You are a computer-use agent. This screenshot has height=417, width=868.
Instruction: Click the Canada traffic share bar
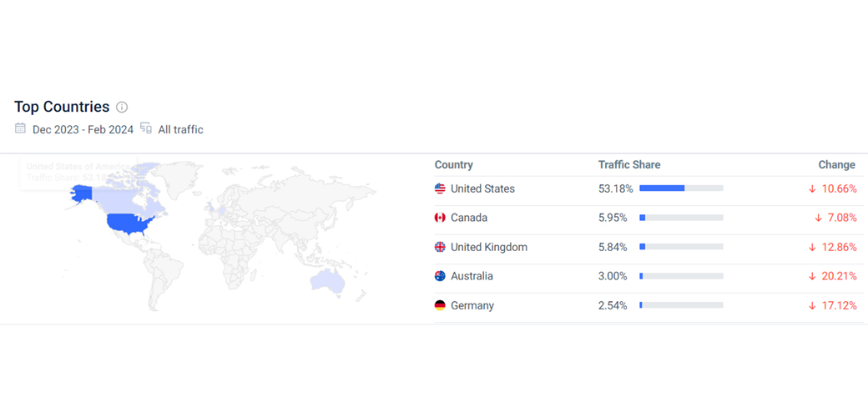pos(680,219)
